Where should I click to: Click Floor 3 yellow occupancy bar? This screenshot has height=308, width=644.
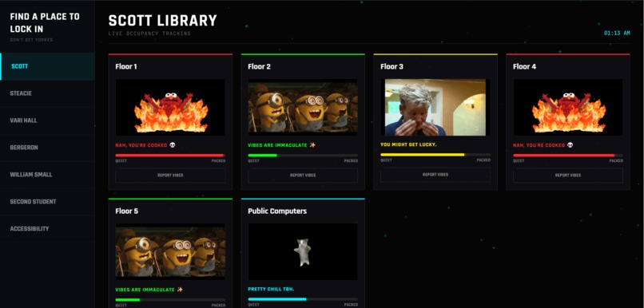[x=435, y=155]
